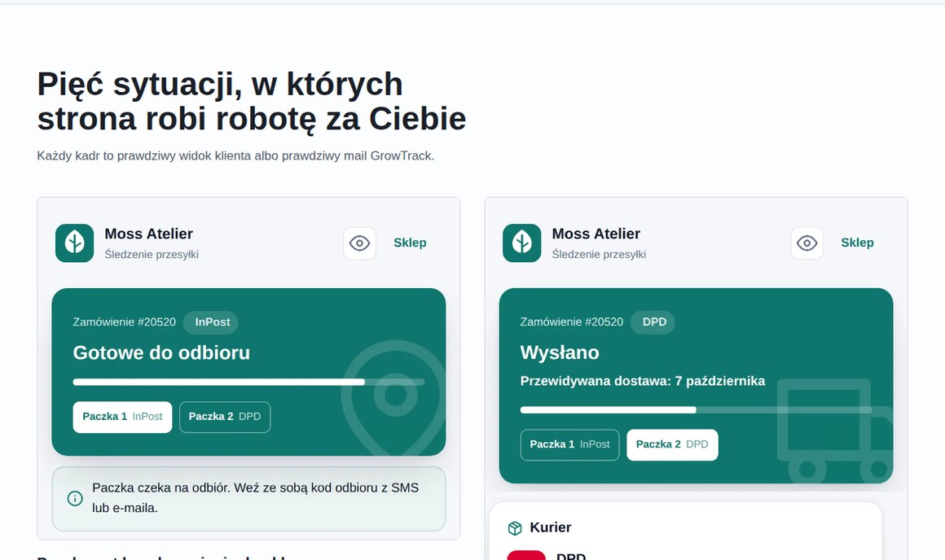The width and height of the screenshot is (945, 560).
Task: Click the Moss Atelier leaf logo in the DPD card
Action: [x=522, y=243]
